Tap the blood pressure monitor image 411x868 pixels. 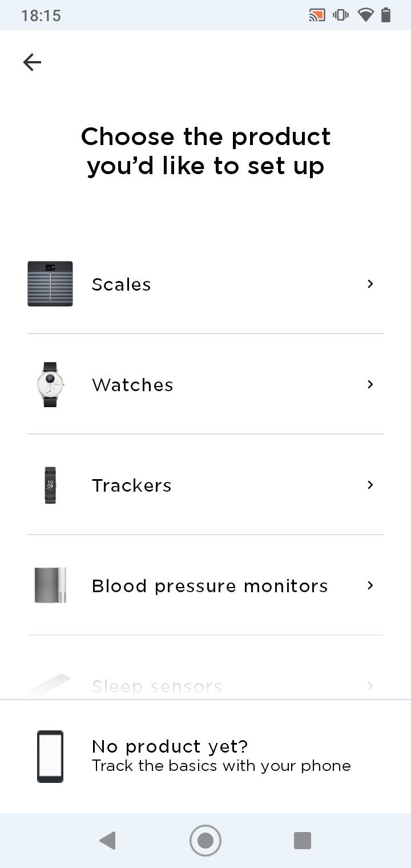[50, 585]
